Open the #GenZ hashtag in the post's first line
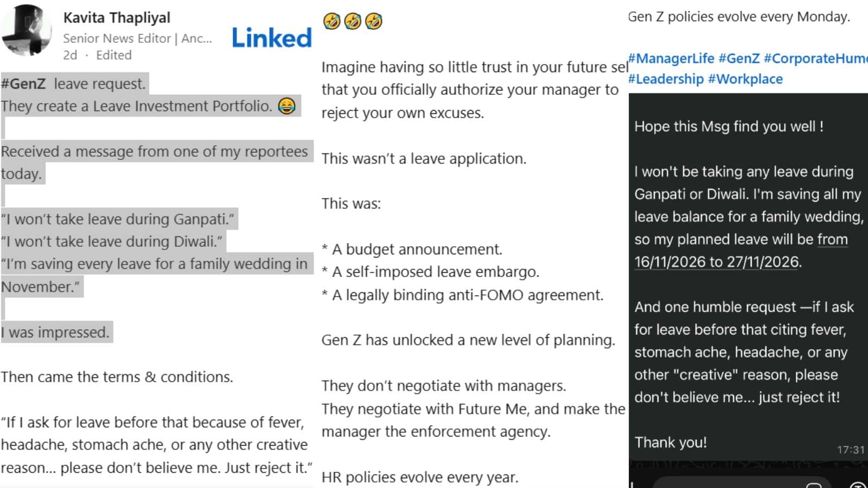The width and height of the screenshot is (868, 488). tap(23, 84)
